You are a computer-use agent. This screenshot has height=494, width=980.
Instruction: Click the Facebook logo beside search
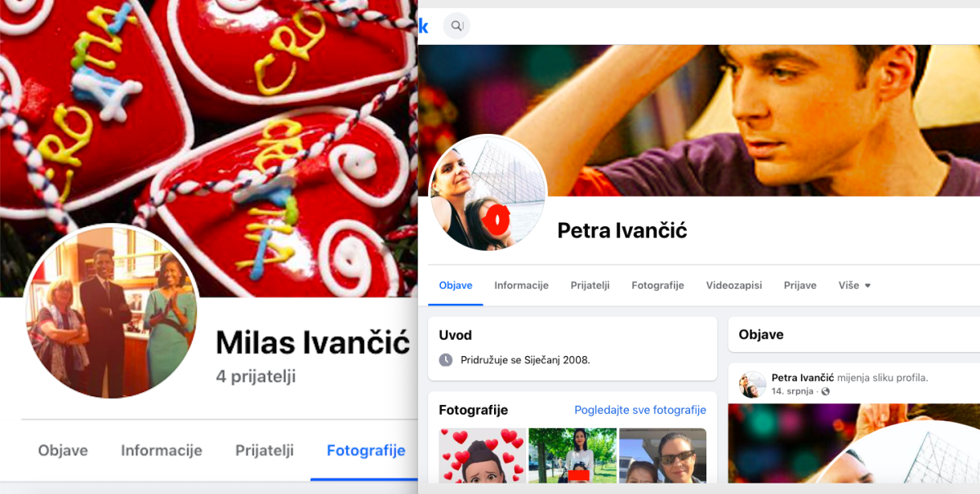[423, 26]
